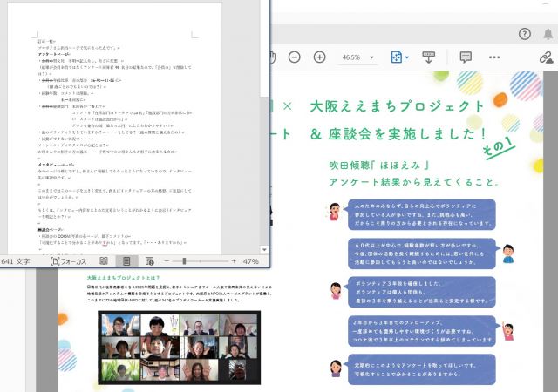Click boy avatar beside 60代以上 bubble
This screenshot has height=392, width=558.
(x=508, y=253)
